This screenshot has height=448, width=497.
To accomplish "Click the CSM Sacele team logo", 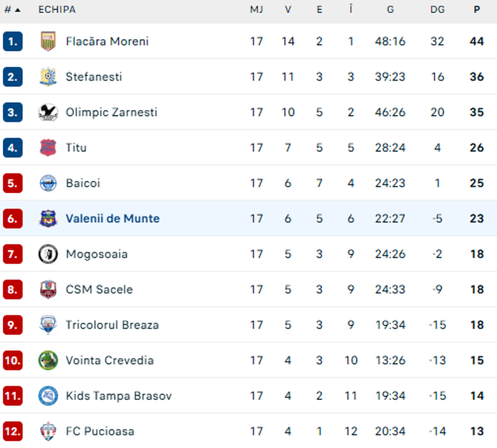I will tap(48, 289).
